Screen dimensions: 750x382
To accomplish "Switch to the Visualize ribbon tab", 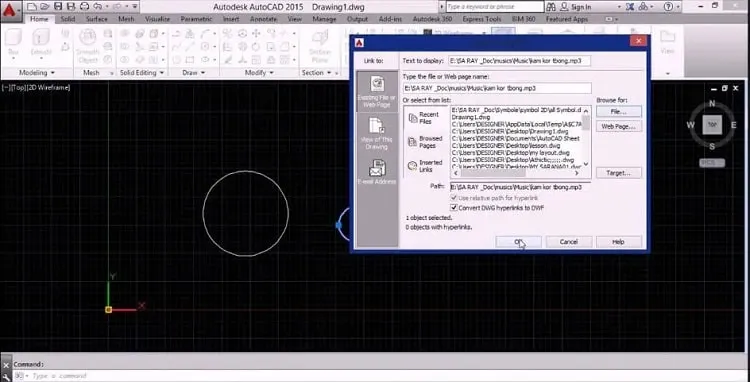I will click(157, 19).
